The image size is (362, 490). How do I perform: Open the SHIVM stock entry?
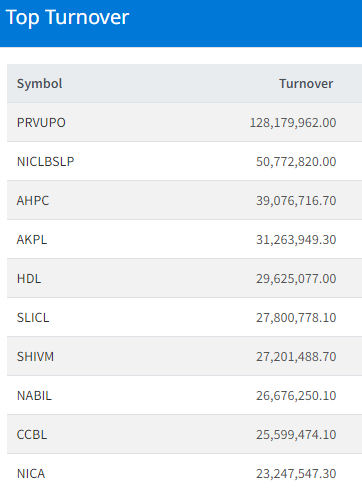35,357
